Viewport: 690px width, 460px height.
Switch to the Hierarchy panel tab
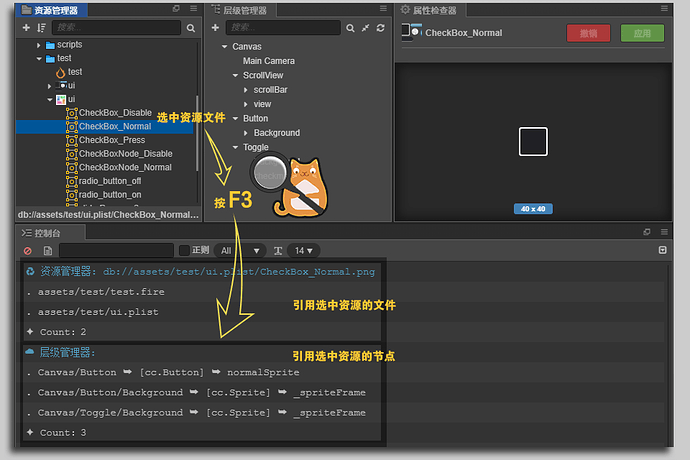click(x=240, y=10)
